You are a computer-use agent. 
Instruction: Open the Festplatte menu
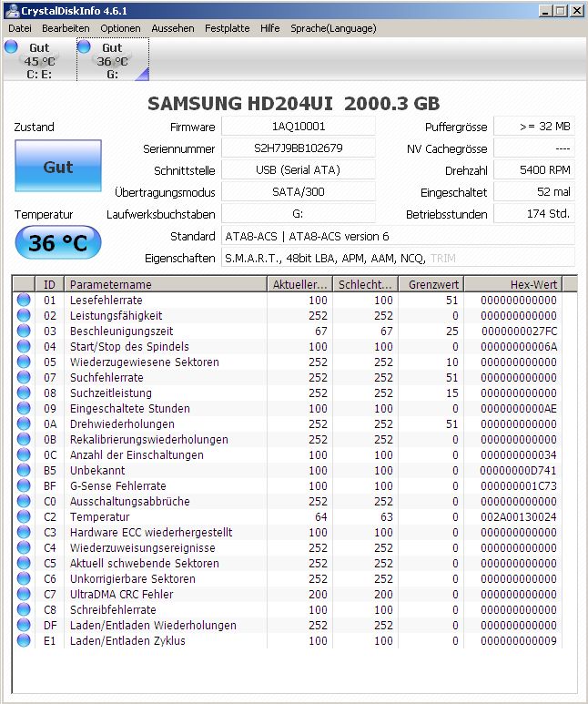(x=227, y=28)
